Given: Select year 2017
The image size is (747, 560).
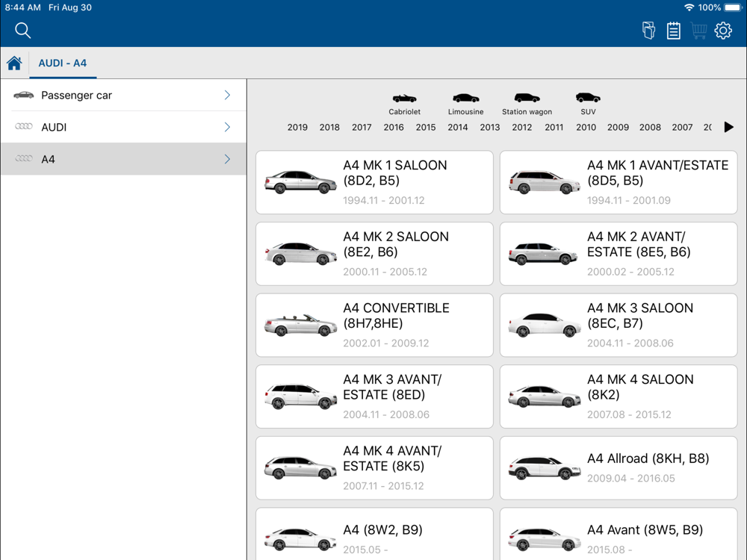Looking at the screenshot, I should click(x=362, y=127).
